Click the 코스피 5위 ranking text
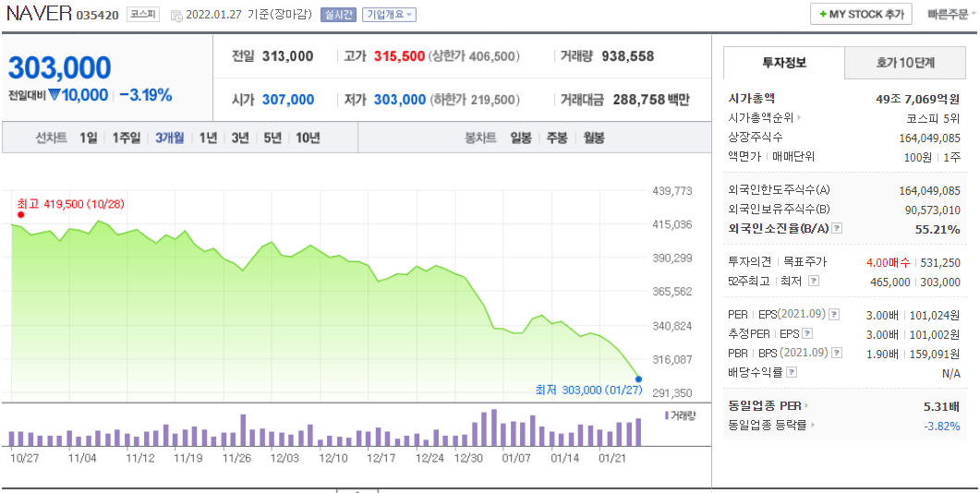 [934, 118]
